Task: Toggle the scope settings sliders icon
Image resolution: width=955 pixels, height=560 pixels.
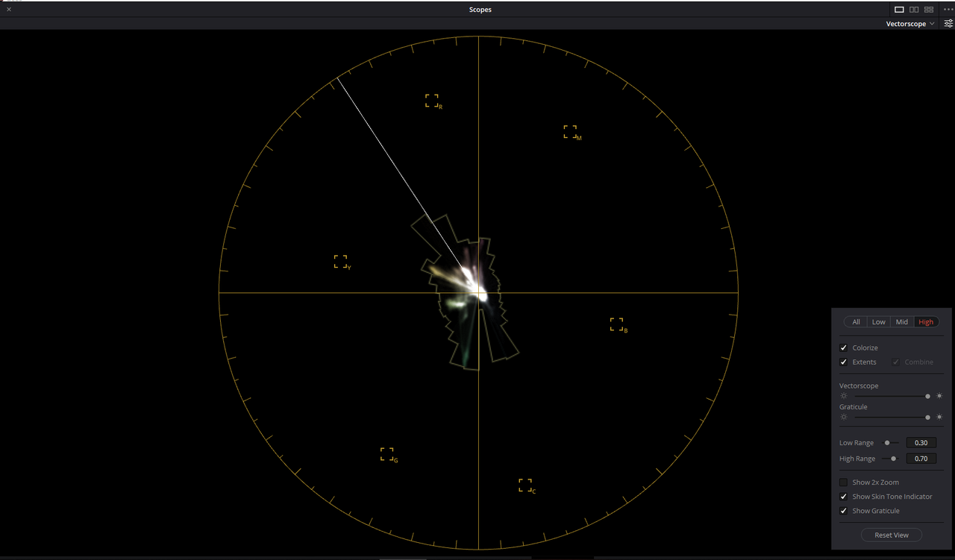Action: [948, 24]
